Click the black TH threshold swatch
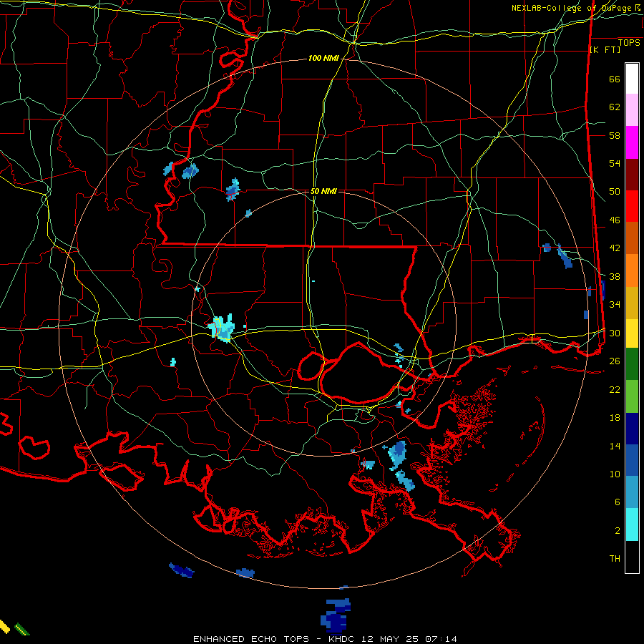Screen dimensions: 644x644 click(632, 557)
